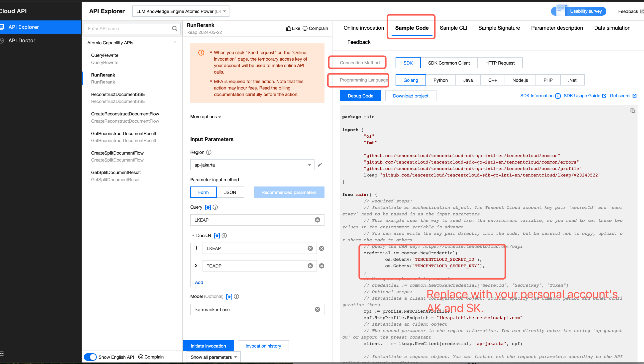Toggle the Show English API switch

(x=90, y=357)
